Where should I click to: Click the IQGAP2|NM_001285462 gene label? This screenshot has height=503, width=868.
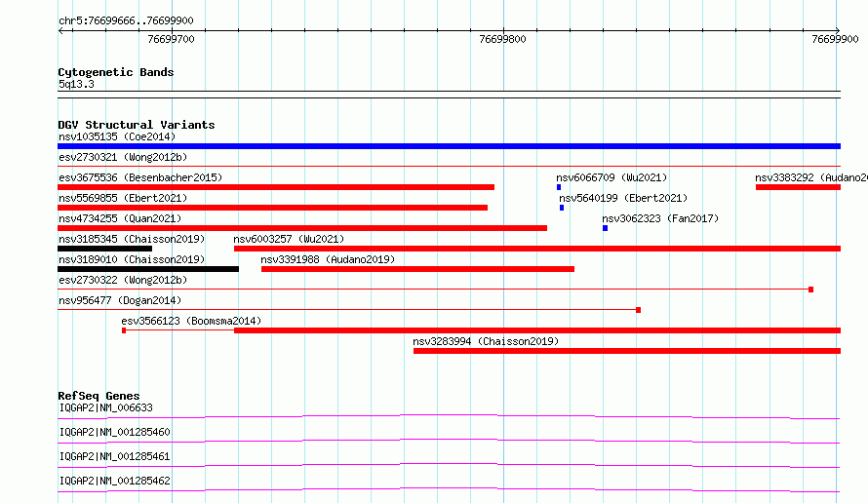tap(114, 481)
